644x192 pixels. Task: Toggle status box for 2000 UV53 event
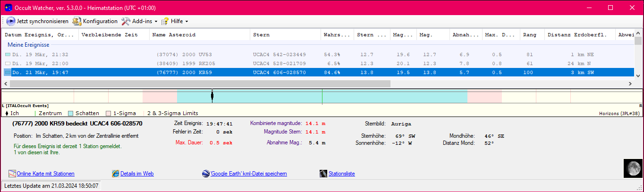coord(7,55)
